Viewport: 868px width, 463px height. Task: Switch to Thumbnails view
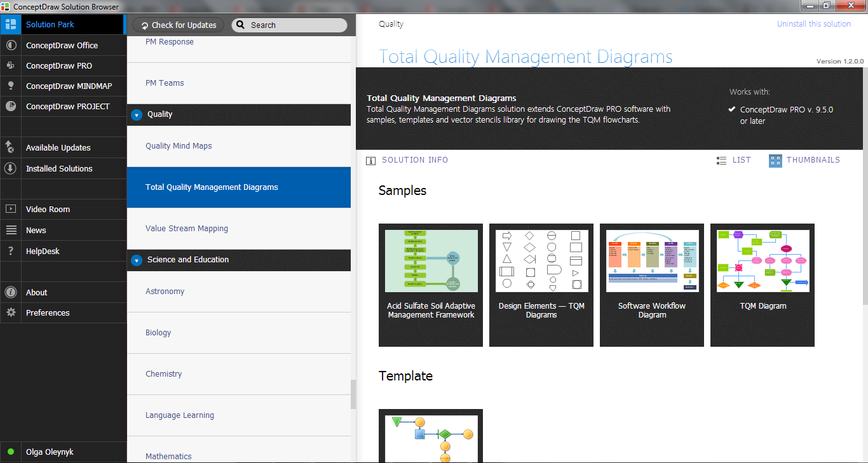(804, 161)
